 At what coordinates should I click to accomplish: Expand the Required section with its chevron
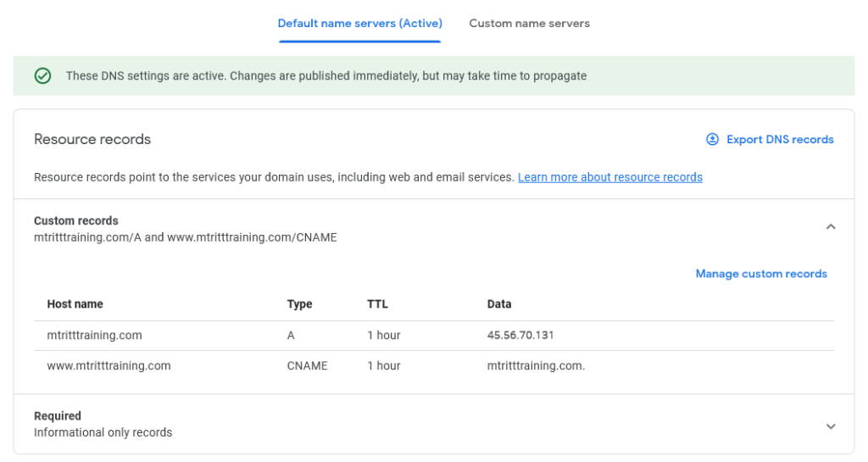coord(831,426)
